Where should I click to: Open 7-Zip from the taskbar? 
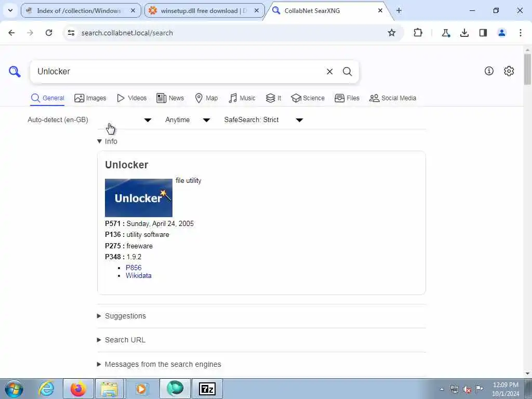(x=207, y=389)
